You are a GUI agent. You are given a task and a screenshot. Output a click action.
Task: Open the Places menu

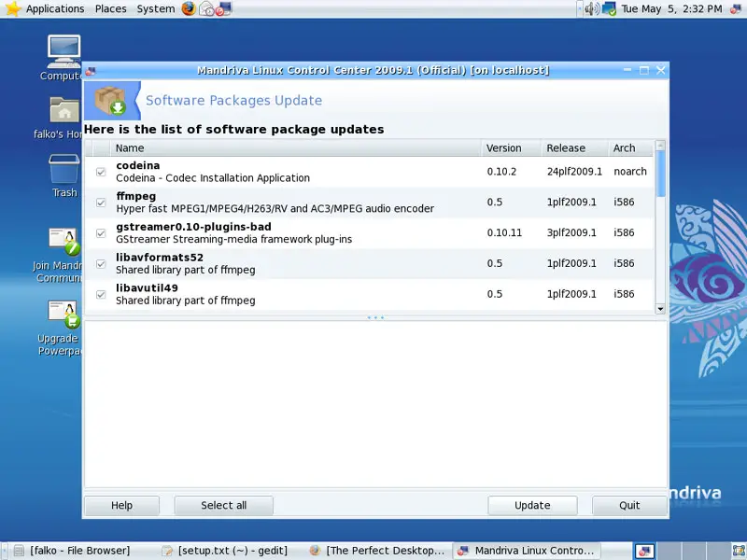(x=110, y=8)
